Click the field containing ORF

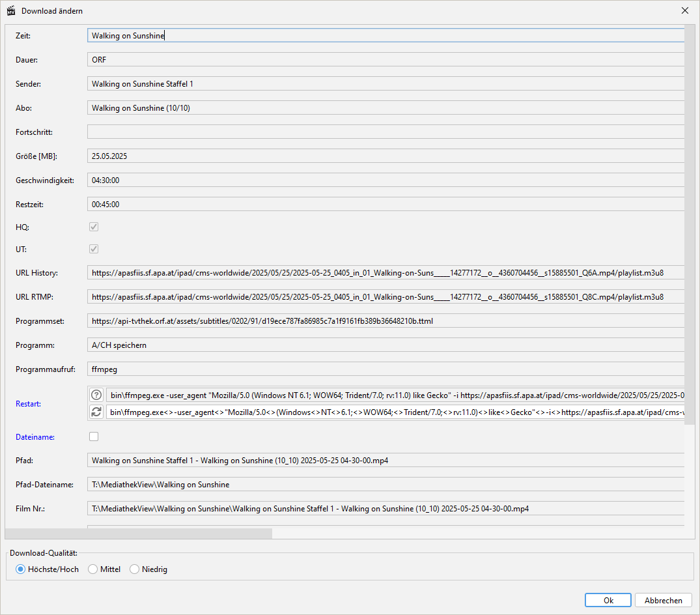point(385,60)
